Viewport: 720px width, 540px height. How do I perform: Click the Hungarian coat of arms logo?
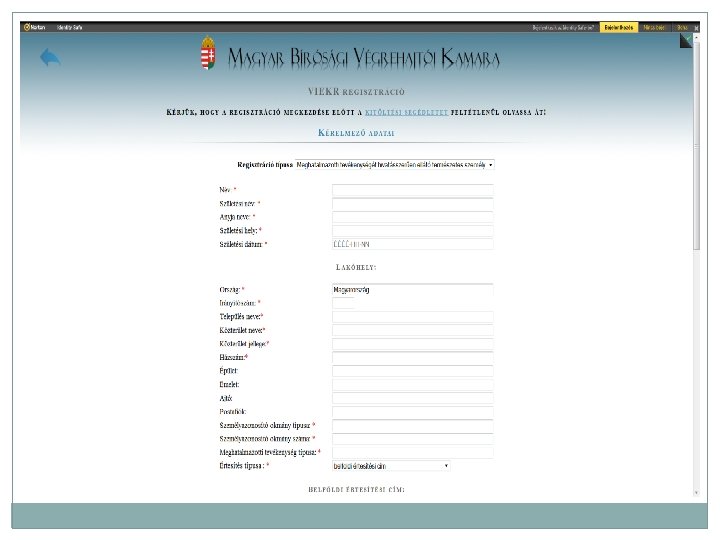[x=208, y=53]
